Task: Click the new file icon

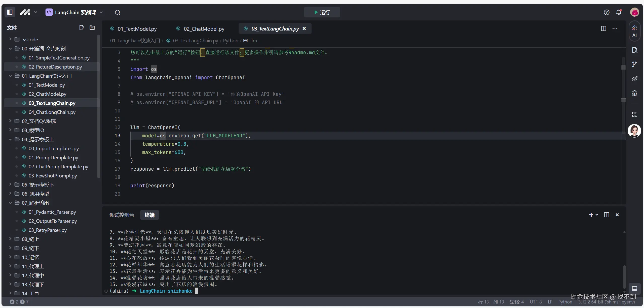Action: tap(81, 28)
